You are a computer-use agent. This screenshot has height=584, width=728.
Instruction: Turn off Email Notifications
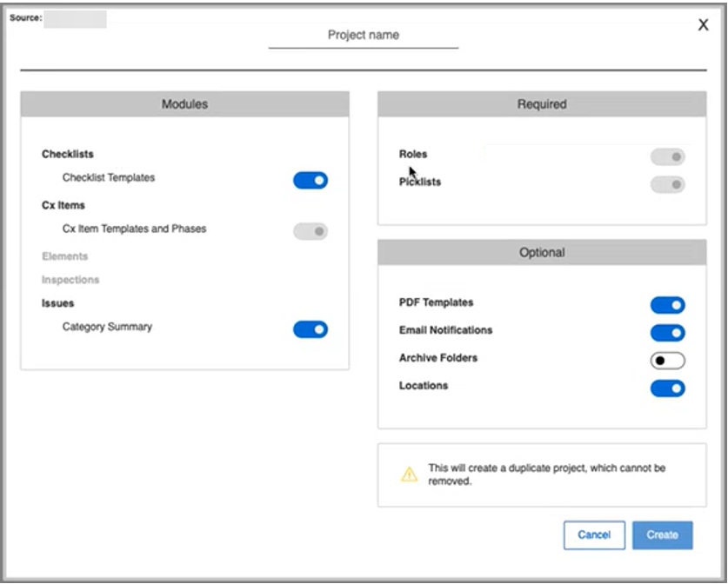coord(668,333)
